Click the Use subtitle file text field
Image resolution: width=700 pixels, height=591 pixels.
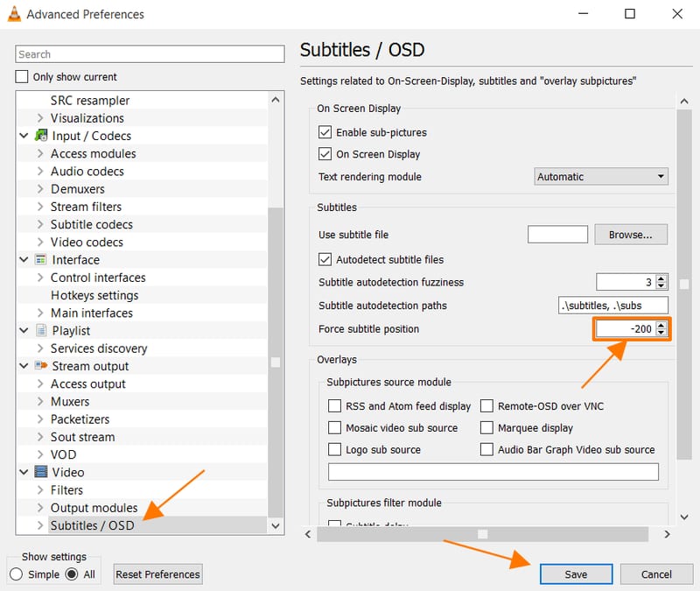[557, 234]
